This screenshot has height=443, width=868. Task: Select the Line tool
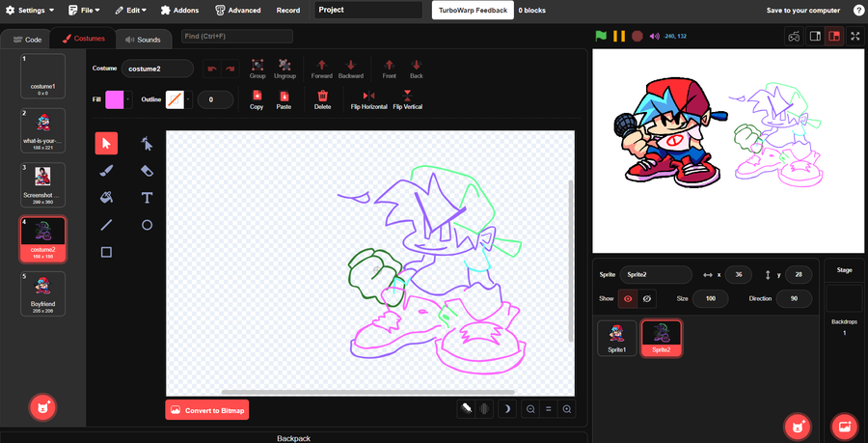(106, 225)
